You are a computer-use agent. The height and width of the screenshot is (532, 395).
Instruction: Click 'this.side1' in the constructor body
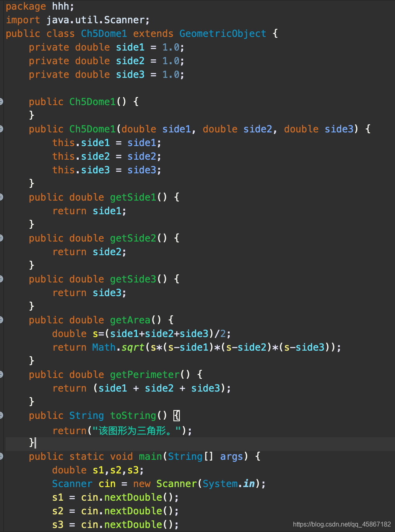click(81, 143)
